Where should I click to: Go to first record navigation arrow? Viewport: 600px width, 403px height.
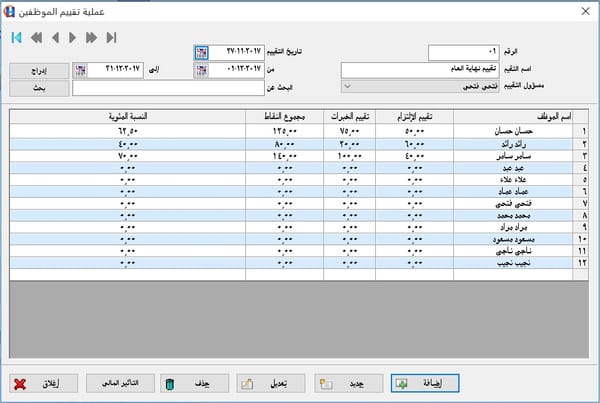coord(16,38)
